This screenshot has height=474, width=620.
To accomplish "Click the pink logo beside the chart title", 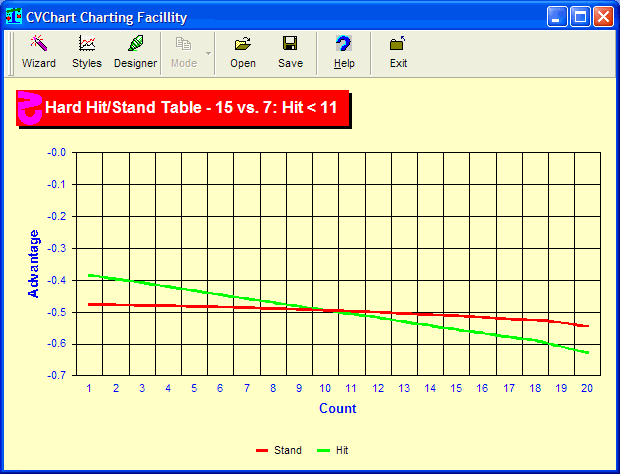I will [30, 108].
